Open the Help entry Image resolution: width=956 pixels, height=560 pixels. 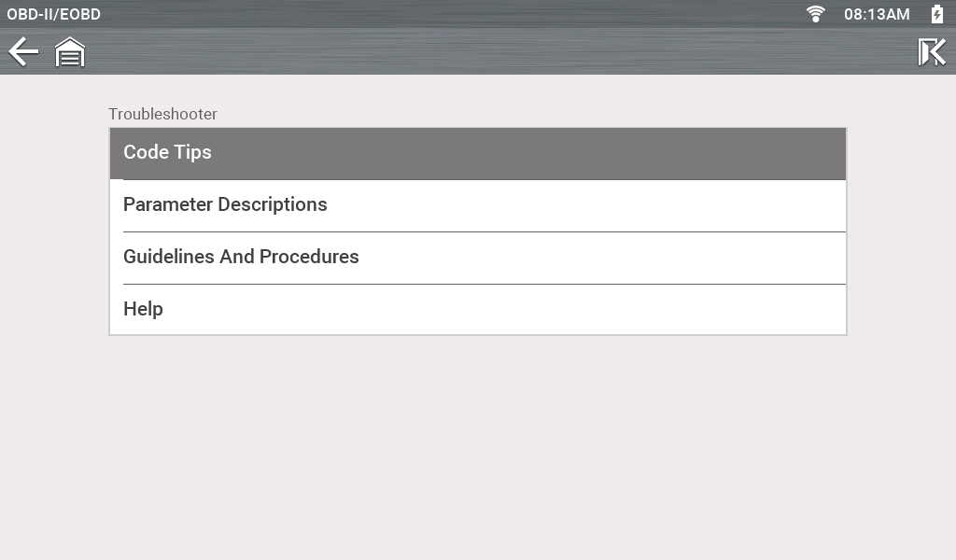(477, 310)
